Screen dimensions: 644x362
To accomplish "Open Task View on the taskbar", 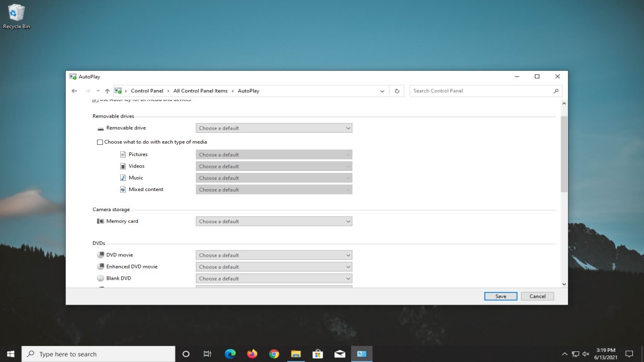I will point(207,354).
